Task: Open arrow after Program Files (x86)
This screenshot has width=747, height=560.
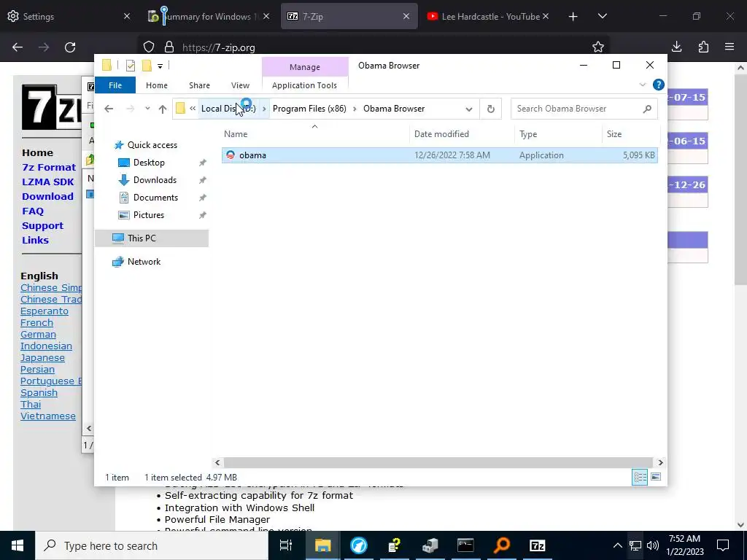Action: pos(355,109)
